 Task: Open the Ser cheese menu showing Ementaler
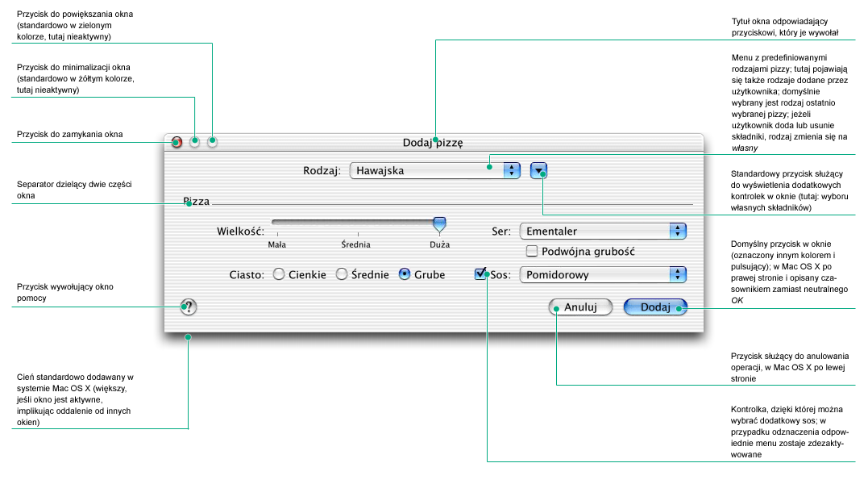pyautogui.click(x=596, y=231)
